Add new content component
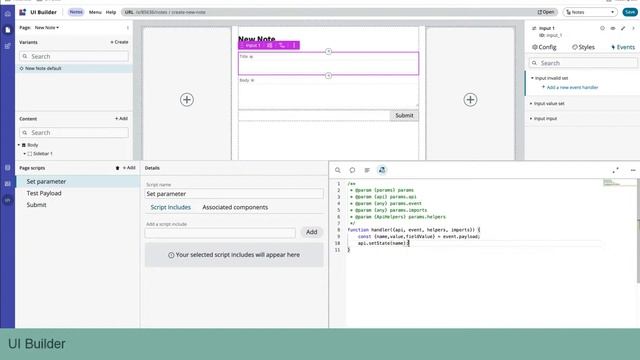This screenshot has width=640, height=360. tap(121, 118)
